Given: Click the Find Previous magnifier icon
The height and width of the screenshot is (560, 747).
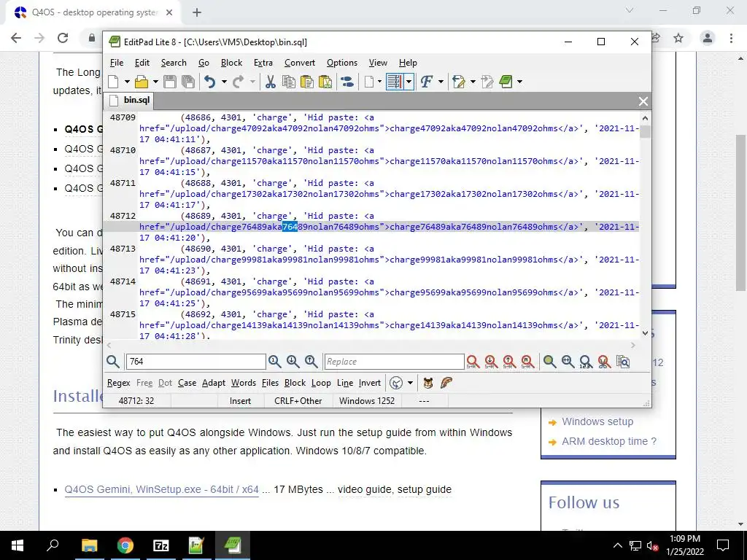Looking at the screenshot, I should point(311,362).
